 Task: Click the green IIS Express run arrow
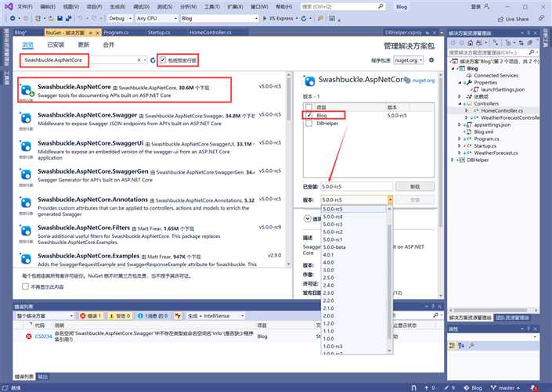pyautogui.click(x=265, y=18)
